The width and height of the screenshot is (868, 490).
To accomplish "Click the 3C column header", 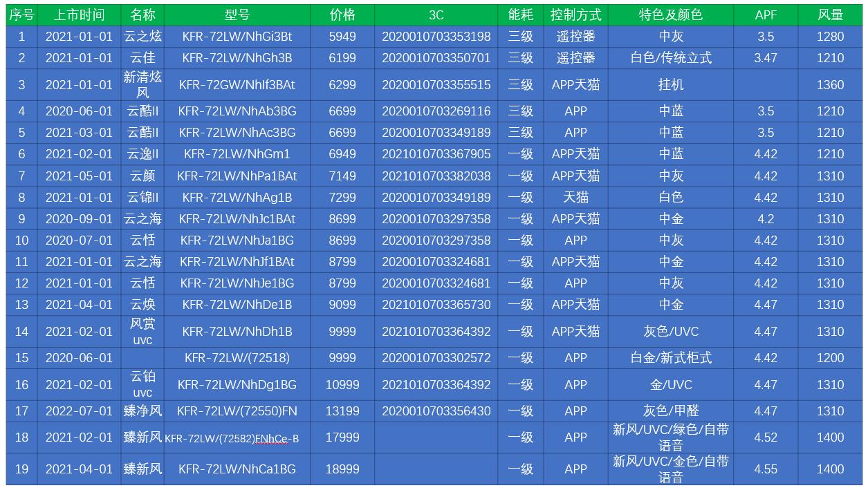I will pos(434,12).
